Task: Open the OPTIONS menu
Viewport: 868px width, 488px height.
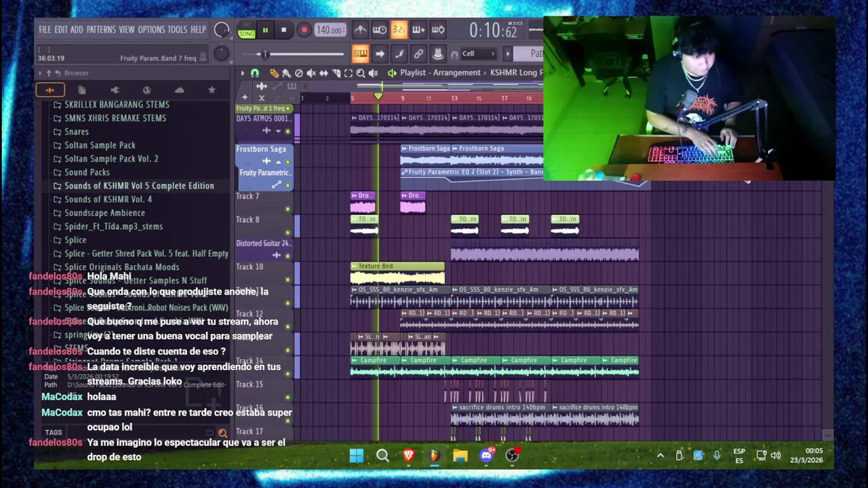Action: 151,30
